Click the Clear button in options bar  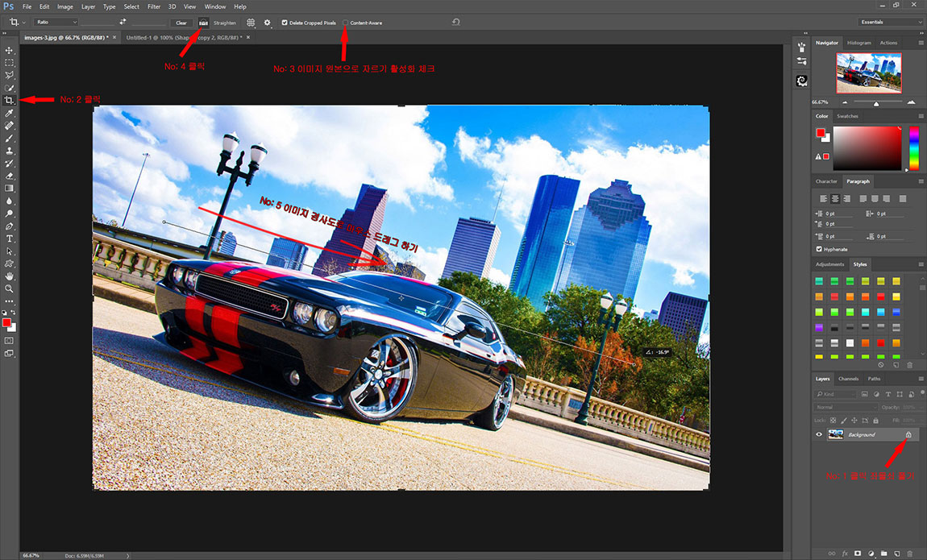tap(181, 23)
